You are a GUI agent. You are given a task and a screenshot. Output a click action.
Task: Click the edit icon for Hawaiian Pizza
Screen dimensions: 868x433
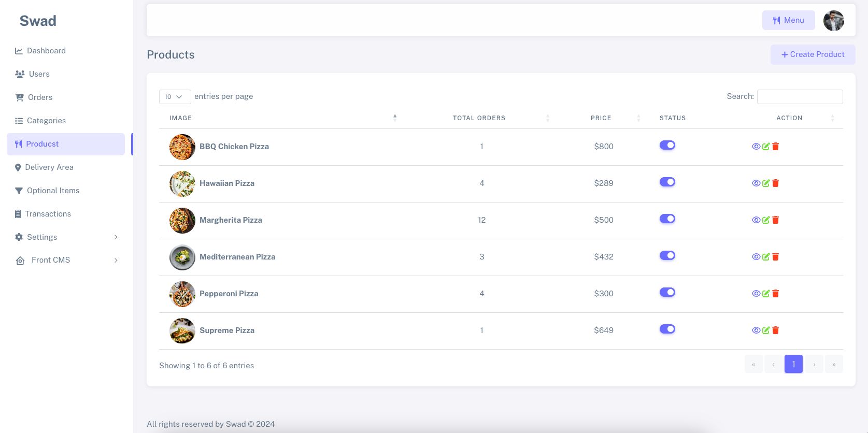point(766,183)
